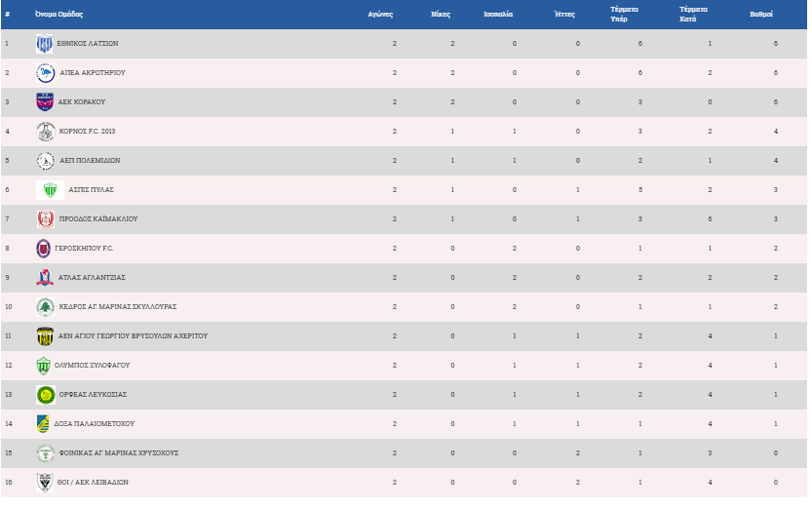Screen dimensions: 812x508
Task: Click points value 4 in ΚΟΡΝΟΣ F.C. 2013 row
Action: coord(776,132)
